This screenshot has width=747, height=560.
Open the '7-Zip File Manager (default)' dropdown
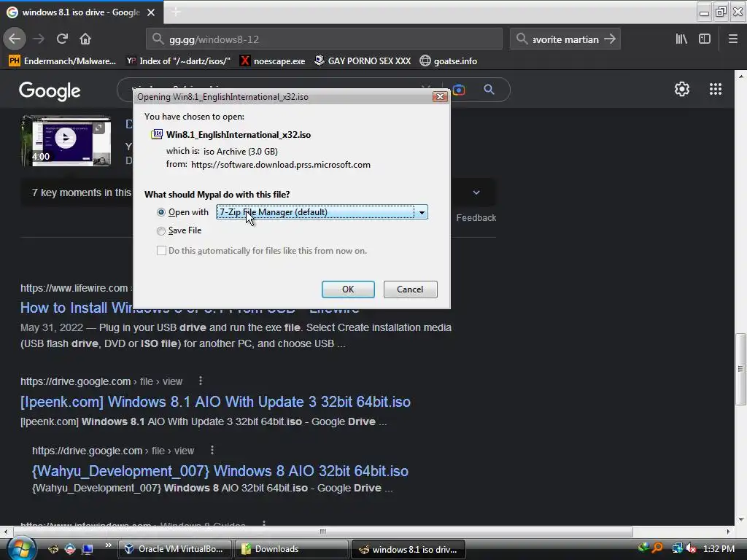(322, 212)
